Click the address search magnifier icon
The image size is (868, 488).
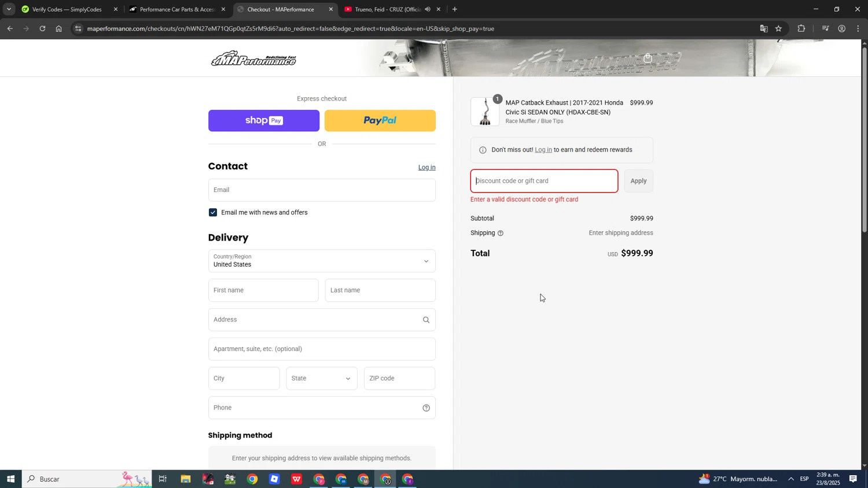click(426, 320)
